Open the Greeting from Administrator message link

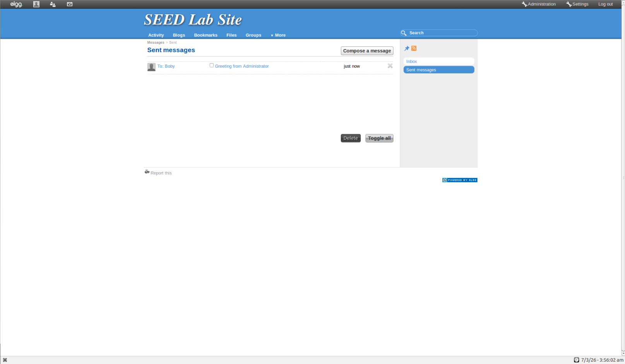coord(242,66)
